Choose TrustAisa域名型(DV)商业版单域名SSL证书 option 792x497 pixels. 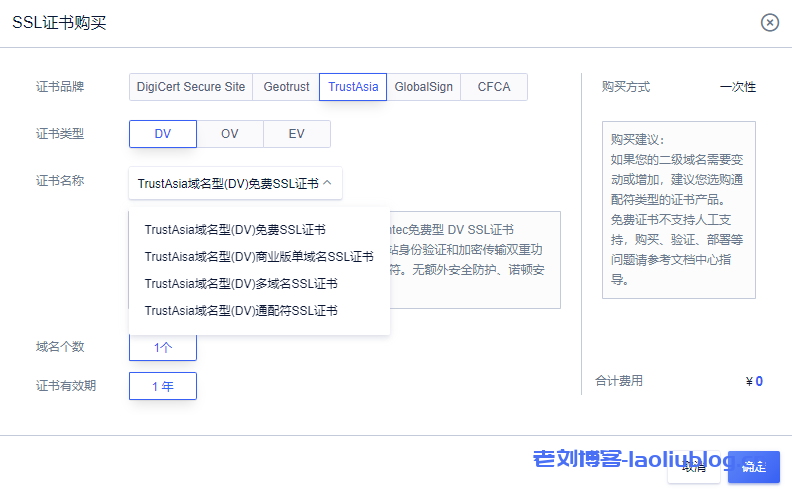point(259,257)
